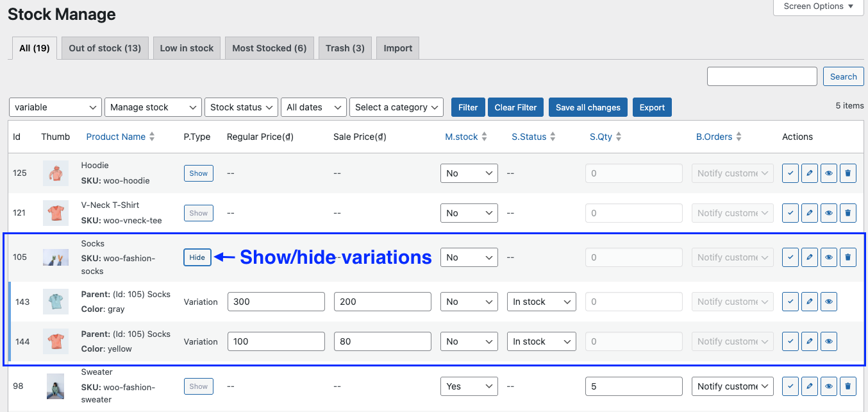The width and height of the screenshot is (868, 412).
Task: Open the Select a category dropdown
Action: tap(397, 107)
